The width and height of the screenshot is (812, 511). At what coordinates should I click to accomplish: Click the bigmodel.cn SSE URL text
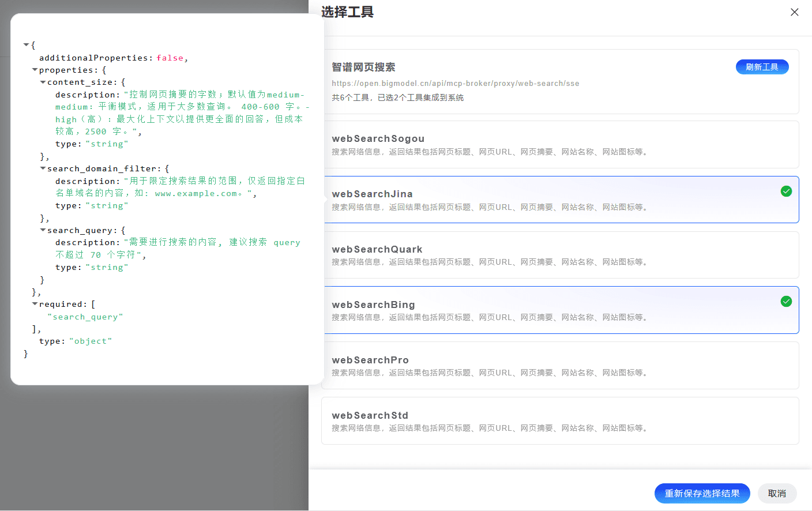[x=455, y=83]
